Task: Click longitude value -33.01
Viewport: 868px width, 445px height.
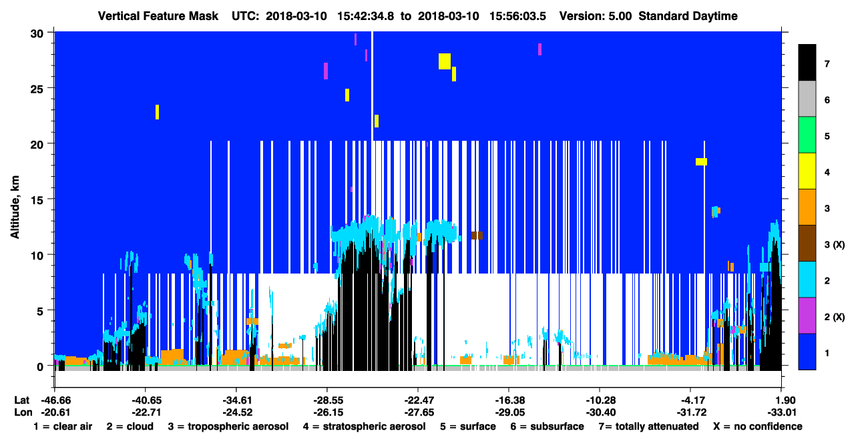Action: click(781, 412)
